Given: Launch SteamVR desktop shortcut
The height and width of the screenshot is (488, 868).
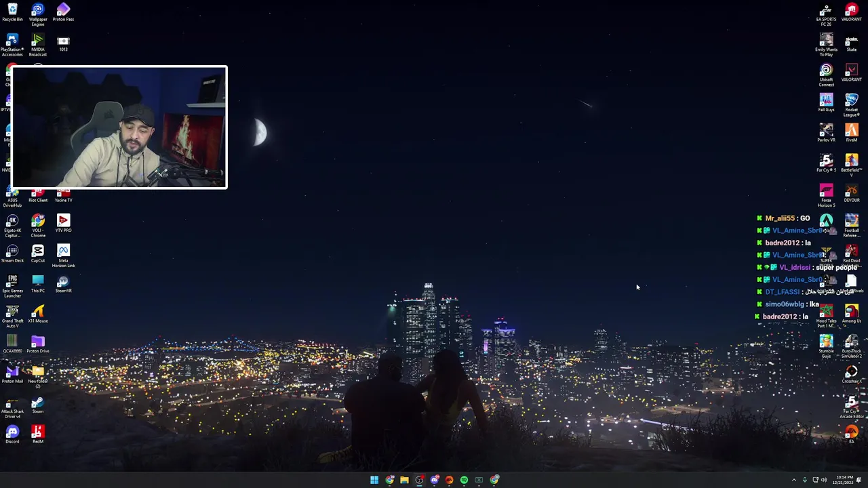Looking at the screenshot, I should point(63,283).
